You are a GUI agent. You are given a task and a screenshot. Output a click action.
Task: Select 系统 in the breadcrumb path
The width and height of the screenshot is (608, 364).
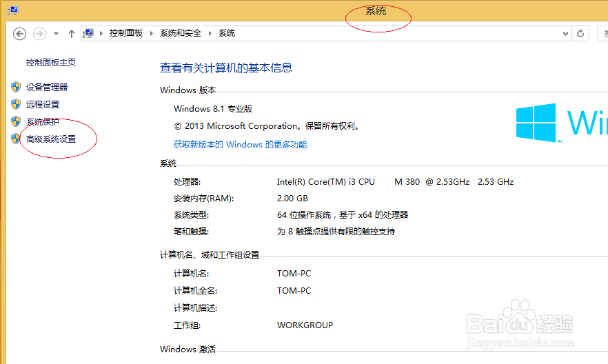click(227, 33)
